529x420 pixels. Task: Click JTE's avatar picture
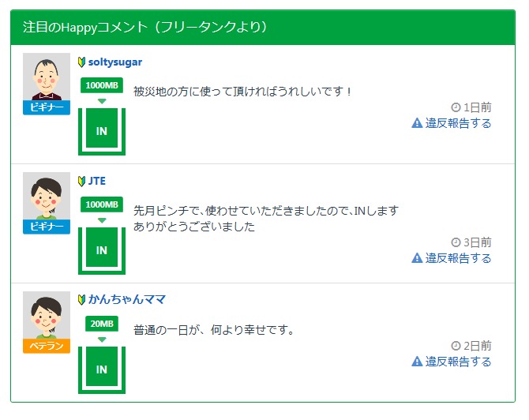[x=47, y=197]
